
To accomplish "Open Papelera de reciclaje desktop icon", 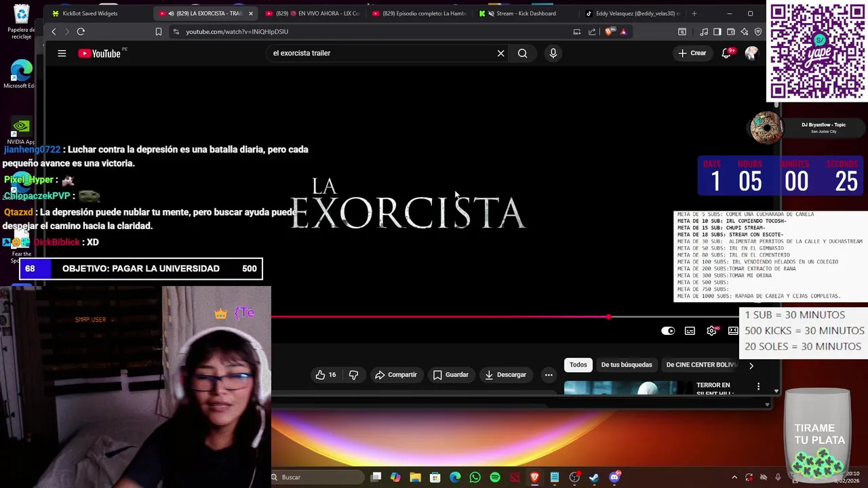I will [22, 22].
